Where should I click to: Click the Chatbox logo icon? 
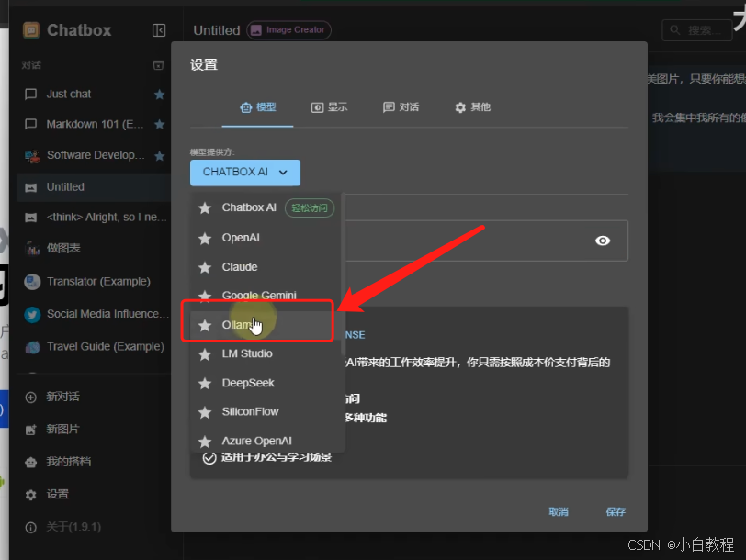pyautogui.click(x=31, y=30)
